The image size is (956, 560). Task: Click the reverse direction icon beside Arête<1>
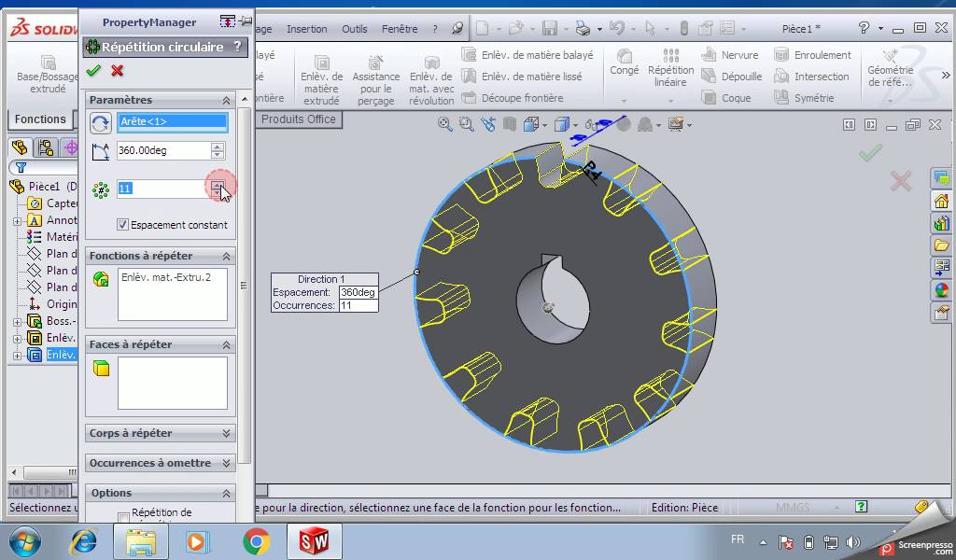click(x=101, y=123)
